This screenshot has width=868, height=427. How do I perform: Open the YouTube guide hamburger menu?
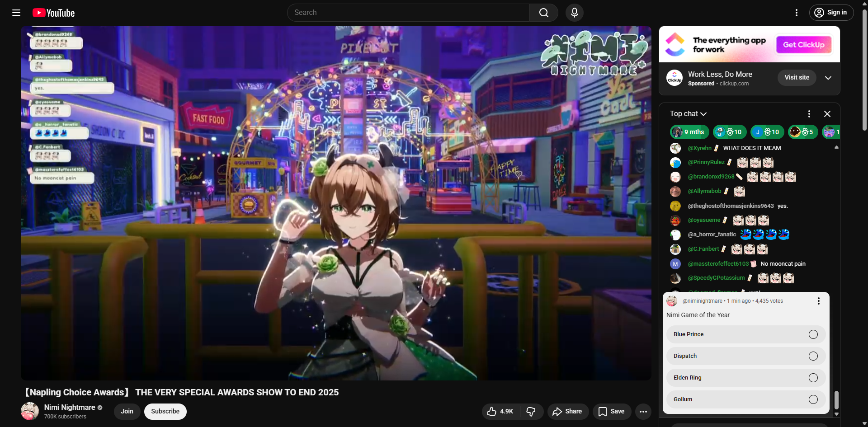[16, 13]
